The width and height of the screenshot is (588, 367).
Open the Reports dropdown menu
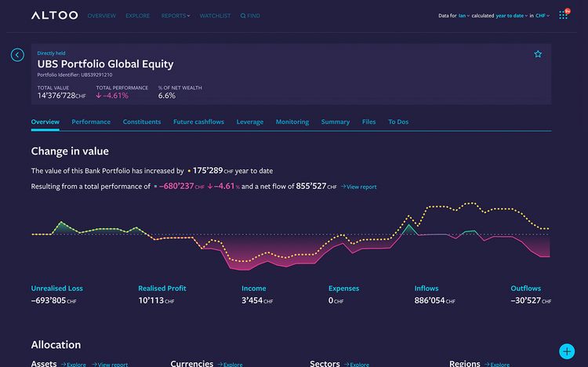point(176,16)
